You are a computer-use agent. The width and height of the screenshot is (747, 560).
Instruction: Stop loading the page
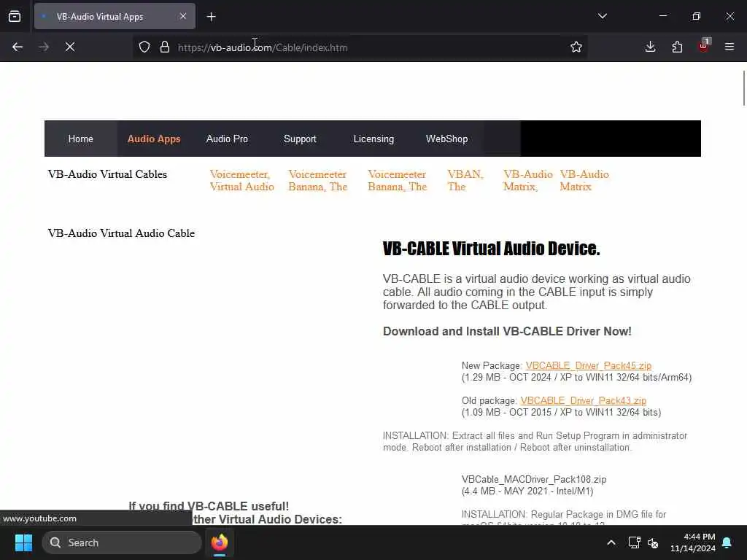[x=70, y=47]
